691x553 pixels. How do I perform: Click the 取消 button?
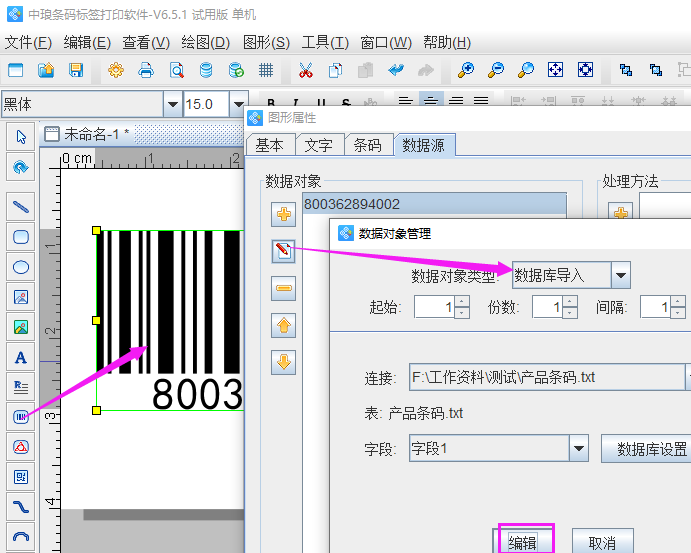click(x=602, y=542)
